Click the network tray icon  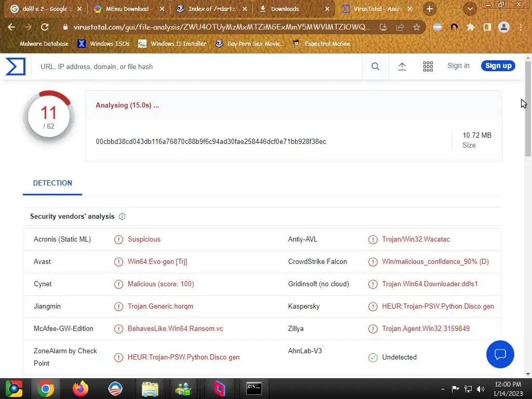[x=468, y=389]
